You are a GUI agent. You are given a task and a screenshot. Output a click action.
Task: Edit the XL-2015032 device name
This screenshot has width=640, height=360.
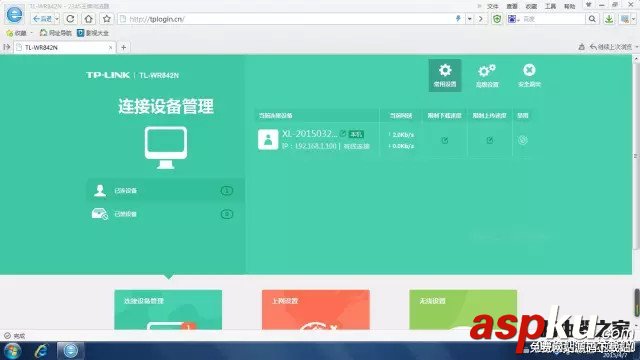[x=343, y=133]
